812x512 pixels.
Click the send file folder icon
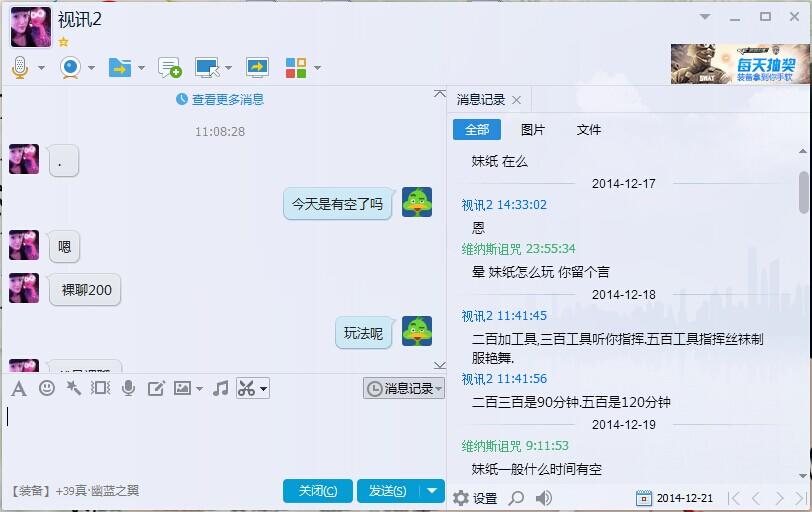coord(120,67)
